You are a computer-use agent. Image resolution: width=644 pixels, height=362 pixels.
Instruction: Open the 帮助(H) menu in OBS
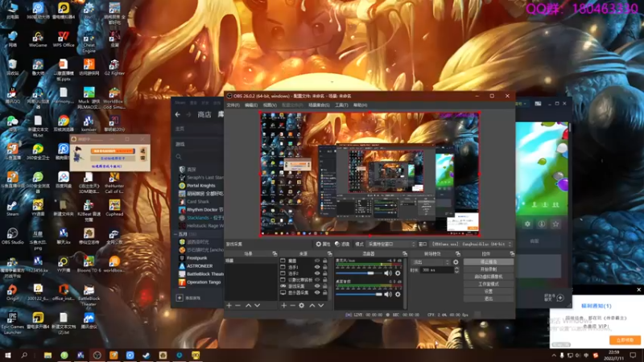pos(360,105)
